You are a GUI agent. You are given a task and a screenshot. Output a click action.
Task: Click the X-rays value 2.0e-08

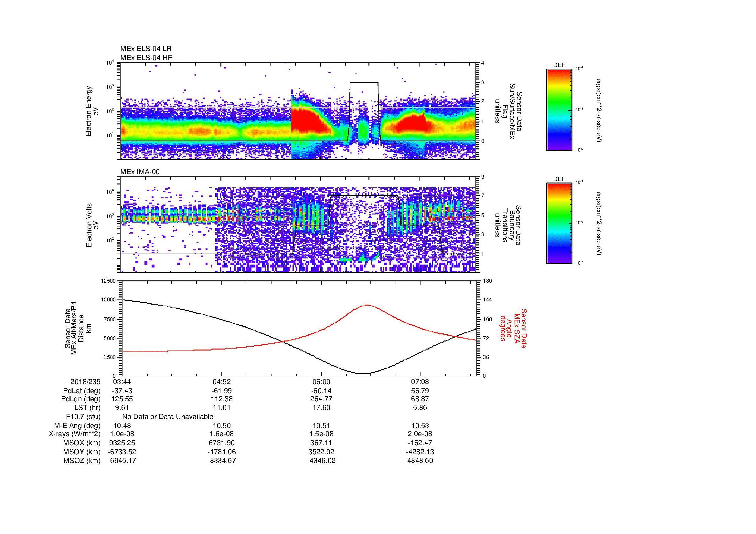(420, 434)
